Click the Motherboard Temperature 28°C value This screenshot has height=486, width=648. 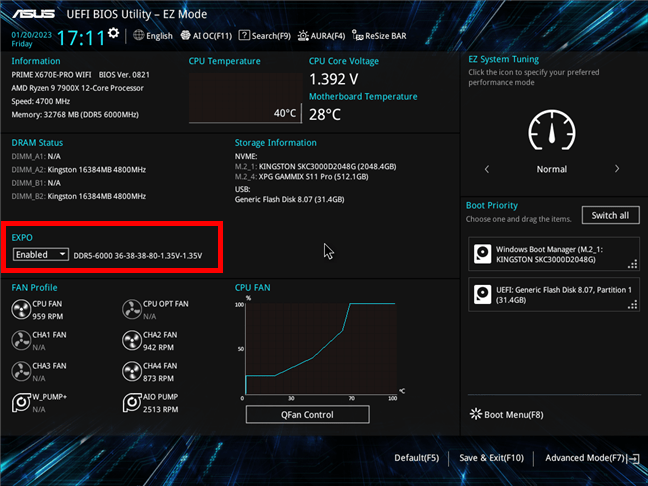click(325, 114)
